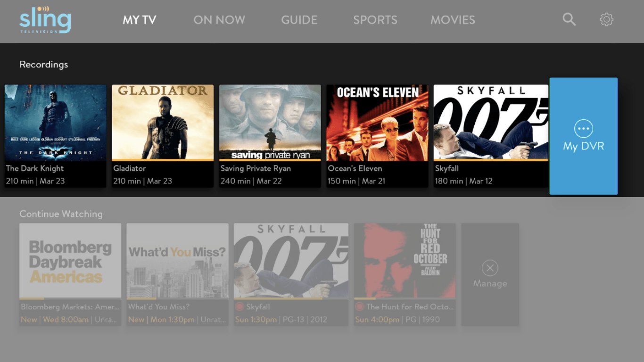Switch to the ON NOW tab
This screenshot has width=644, height=362.
pos(219,20)
